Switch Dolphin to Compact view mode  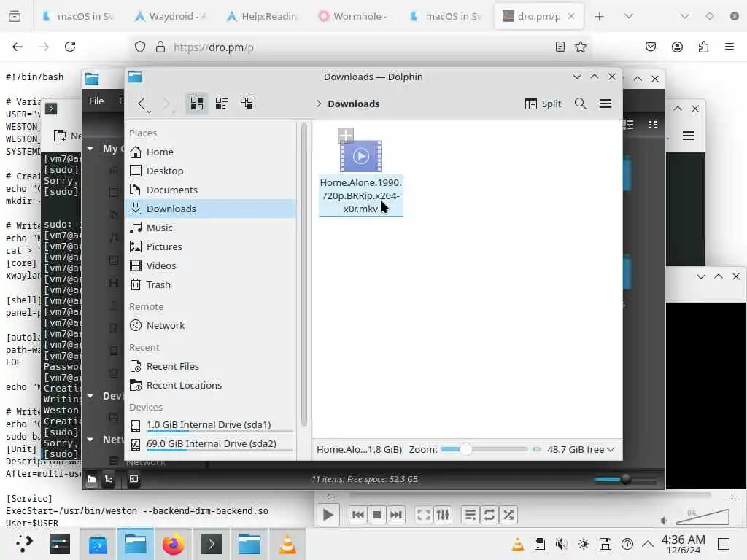(222, 104)
